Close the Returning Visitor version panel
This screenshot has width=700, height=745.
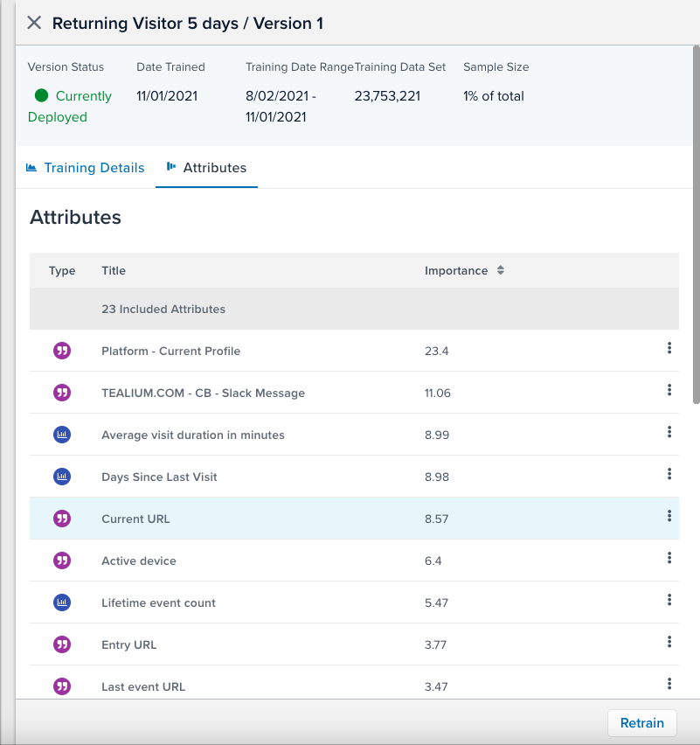[34, 23]
